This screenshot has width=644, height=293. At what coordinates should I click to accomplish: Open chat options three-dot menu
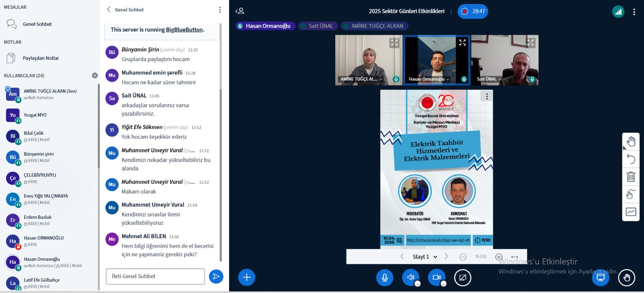[220, 10]
